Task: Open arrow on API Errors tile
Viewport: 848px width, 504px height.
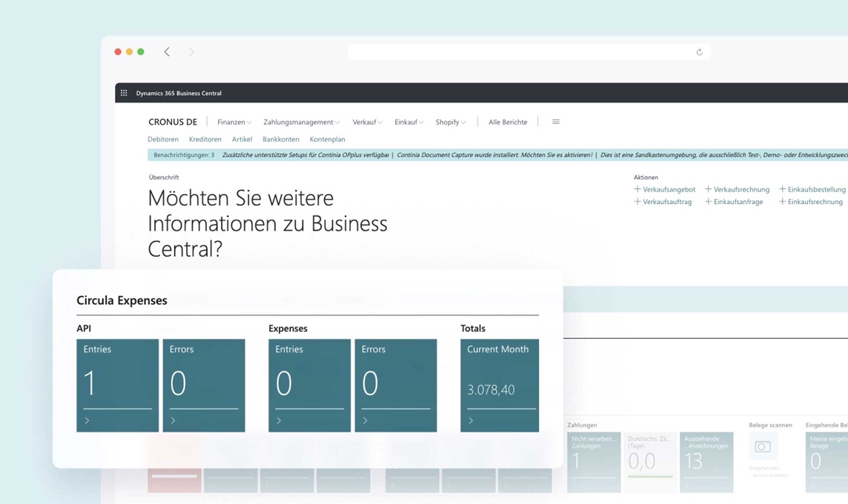Action: [173, 421]
